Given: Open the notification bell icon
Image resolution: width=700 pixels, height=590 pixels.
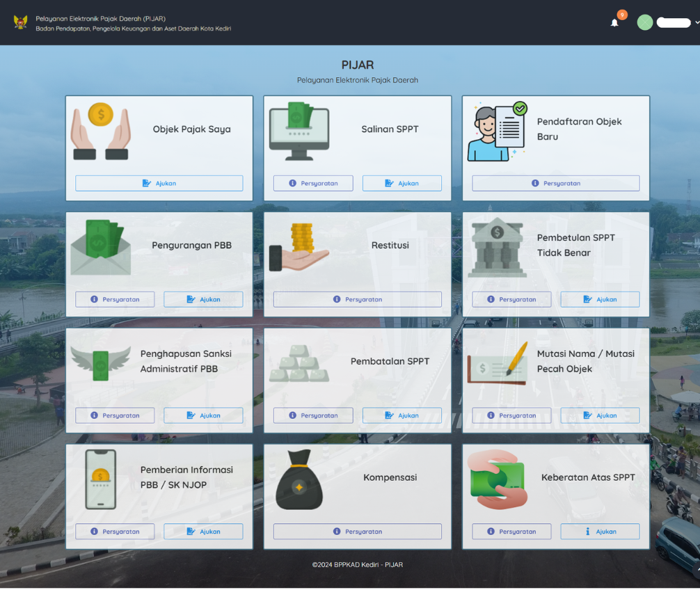Looking at the screenshot, I should tap(614, 23).
